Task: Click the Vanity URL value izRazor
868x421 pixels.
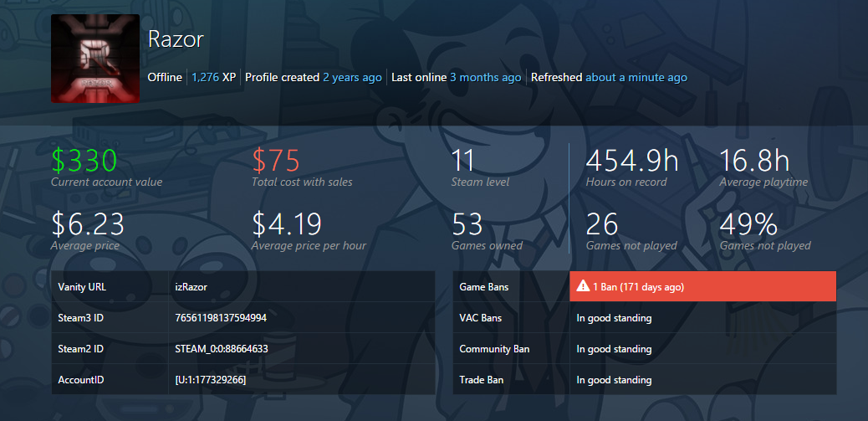Action: point(191,287)
